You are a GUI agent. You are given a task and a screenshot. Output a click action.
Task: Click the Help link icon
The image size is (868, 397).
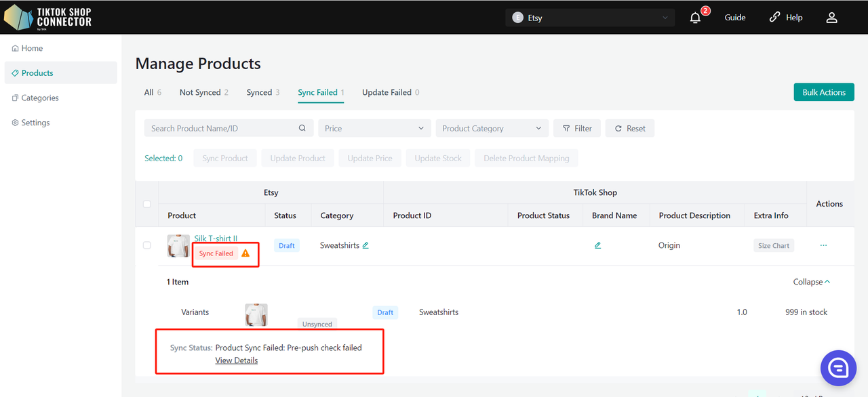(x=774, y=18)
